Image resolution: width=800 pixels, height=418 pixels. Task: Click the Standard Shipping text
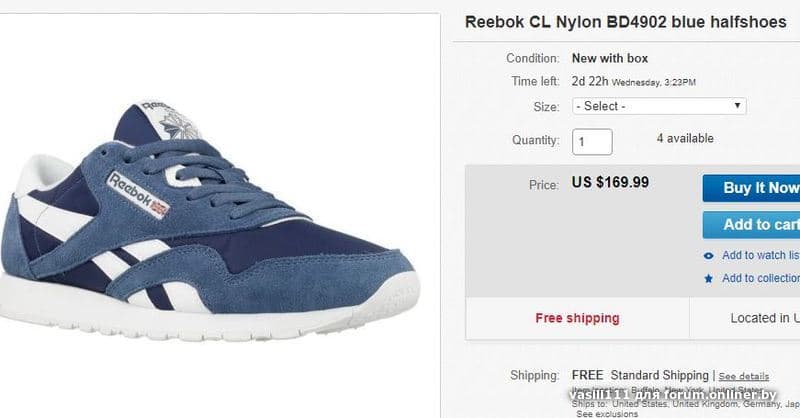tap(660, 375)
